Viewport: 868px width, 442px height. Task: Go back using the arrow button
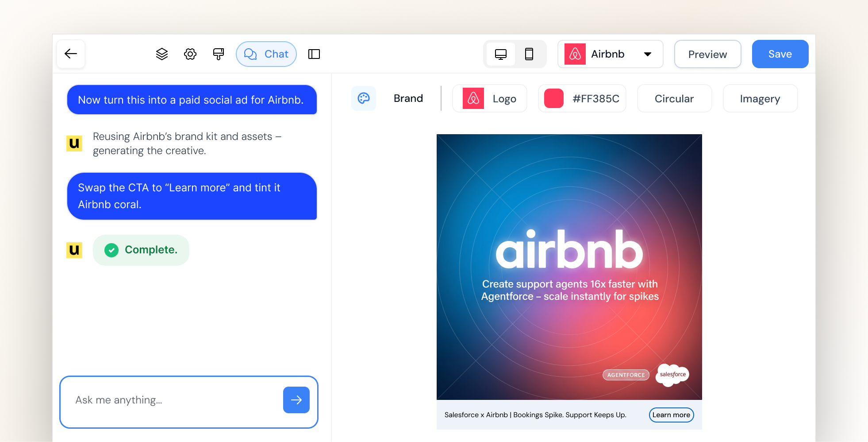[x=71, y=54]
